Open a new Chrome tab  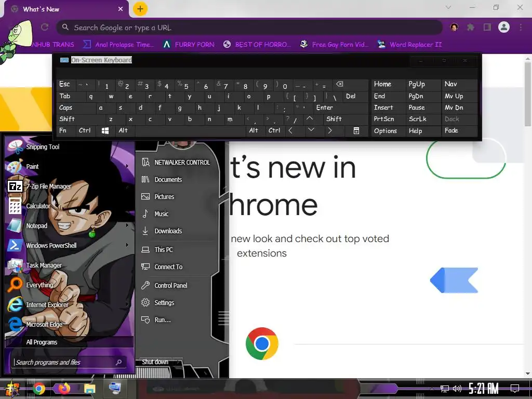click(140, 9)
